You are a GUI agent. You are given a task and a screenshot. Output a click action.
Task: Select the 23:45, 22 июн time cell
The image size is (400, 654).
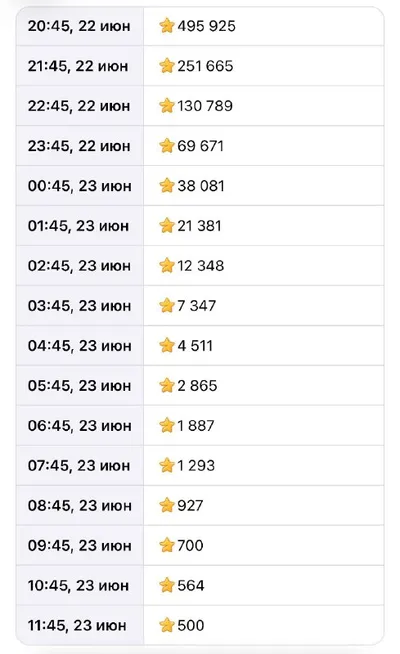point(80,146)
